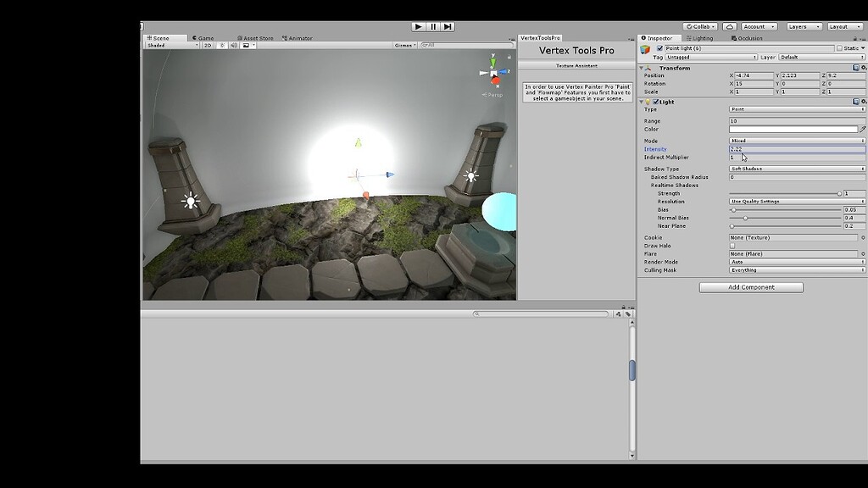This screenshot has width=868, height=488.
Task: Open the Transform component gear icon
Action: pos(863,67)
